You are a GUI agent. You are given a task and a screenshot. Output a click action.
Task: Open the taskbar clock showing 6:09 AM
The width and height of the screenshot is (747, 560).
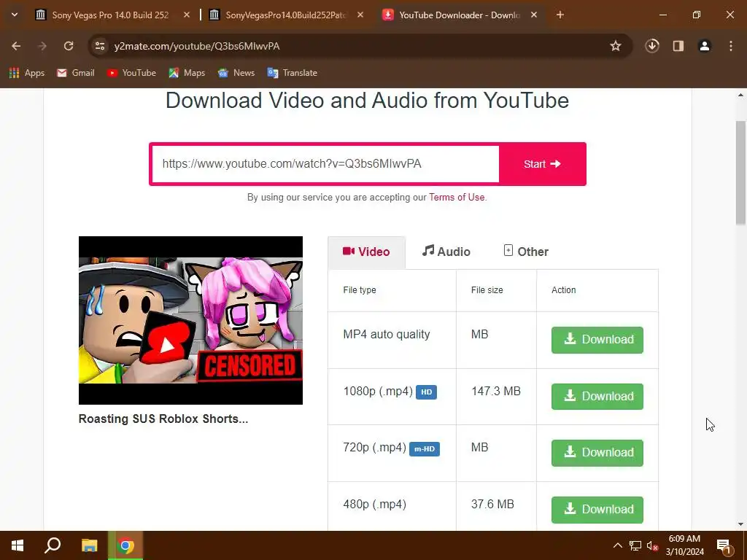point(684,545)
